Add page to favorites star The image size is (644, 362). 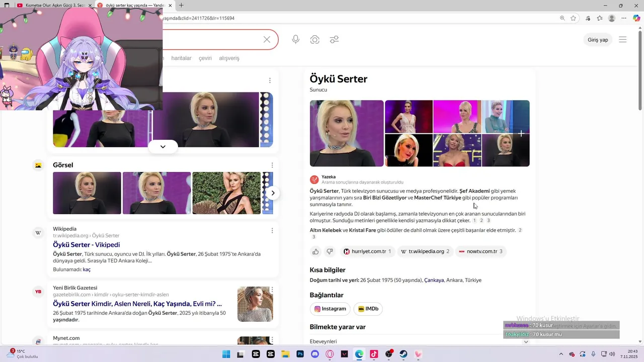tap(573, 18)
